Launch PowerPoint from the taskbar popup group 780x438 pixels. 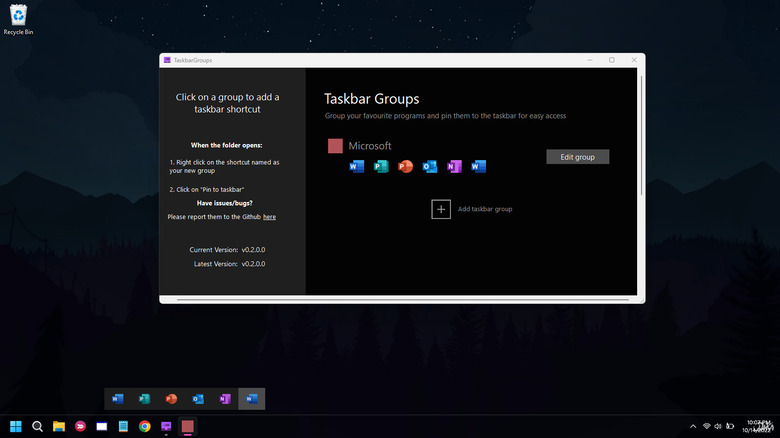(x=171, y=399)
